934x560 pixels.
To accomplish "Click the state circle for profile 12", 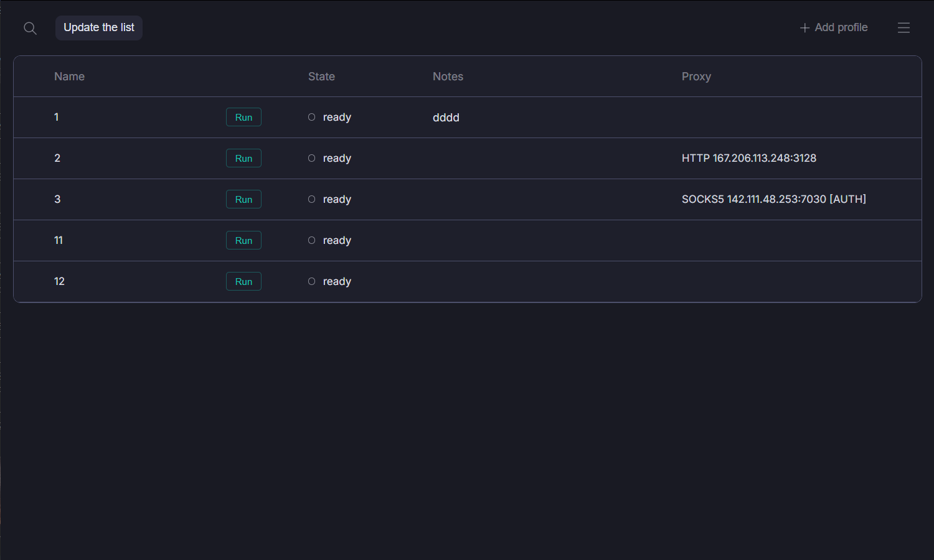I will 311,281.
